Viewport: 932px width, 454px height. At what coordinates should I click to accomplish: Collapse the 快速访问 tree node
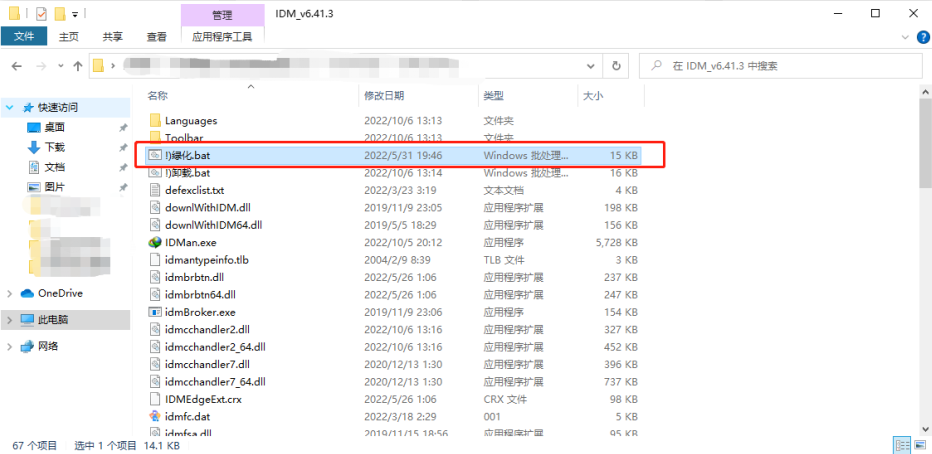tap(10, 108)
